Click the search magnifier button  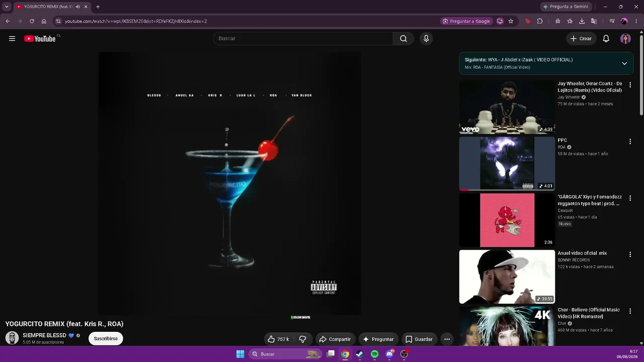(x=404, y=39)
